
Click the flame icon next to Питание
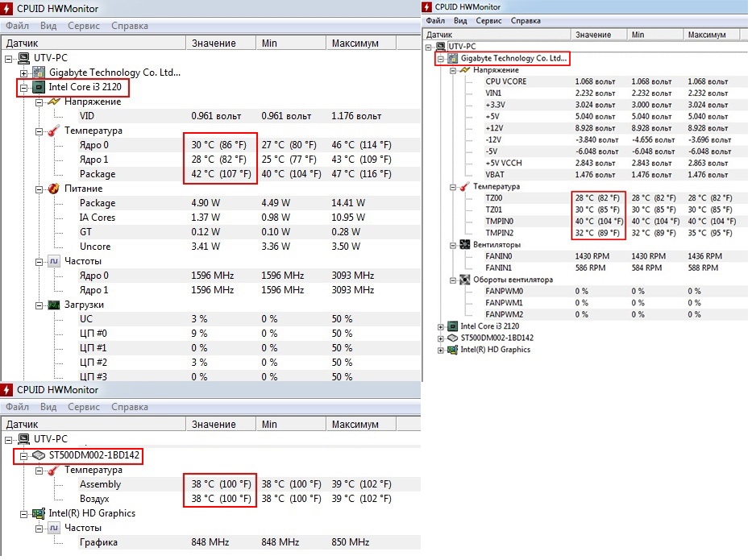(x=54, y=189)
